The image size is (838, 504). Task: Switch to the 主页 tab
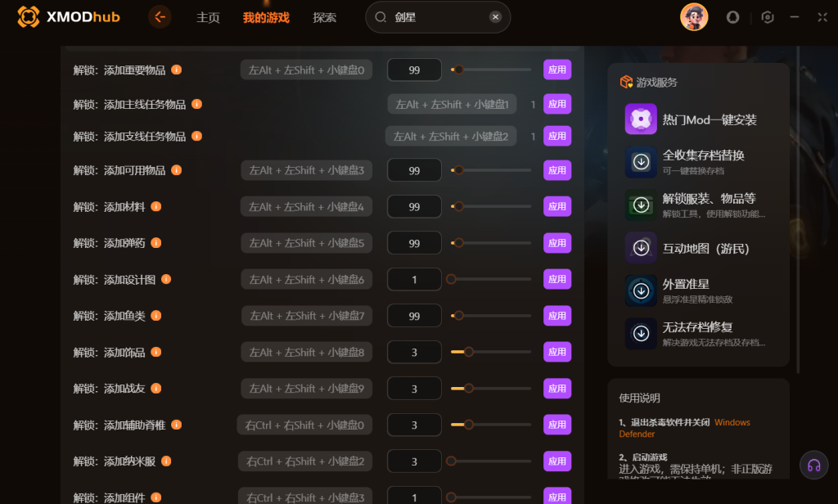click(x=208, y=17)
